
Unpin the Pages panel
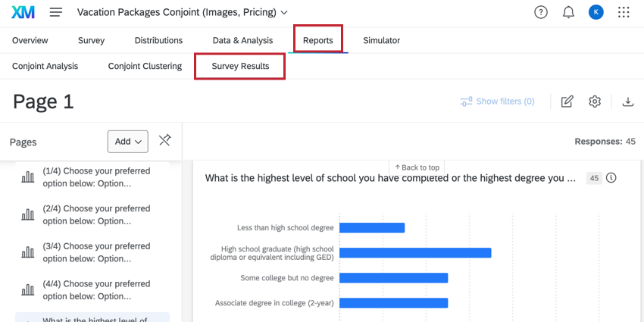pos(164,141)
